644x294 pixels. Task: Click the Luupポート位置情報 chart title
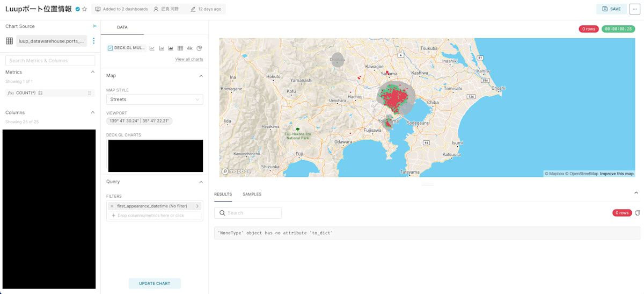pyautogui.click(x=39, y=9)
